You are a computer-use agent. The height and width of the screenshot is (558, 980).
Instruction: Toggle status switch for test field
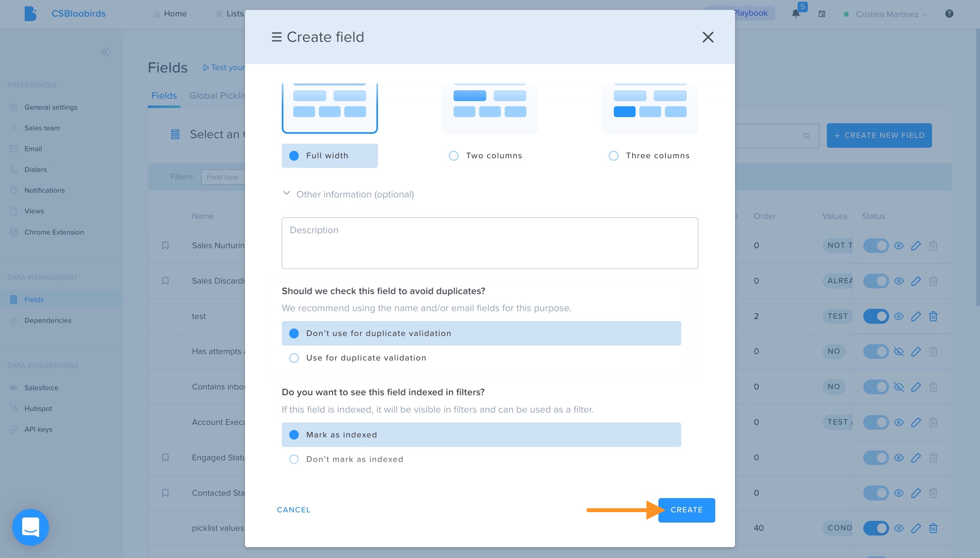tap(876, 317)
